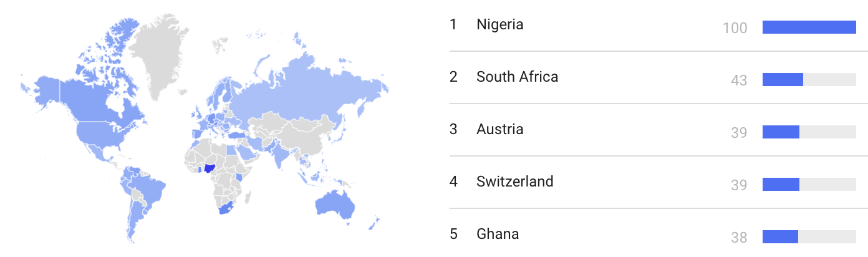Image resolution: width=868 pixels, height=257 pixels.
Task: Click Ghana's interest bar
Action: (x=781, y=237)
